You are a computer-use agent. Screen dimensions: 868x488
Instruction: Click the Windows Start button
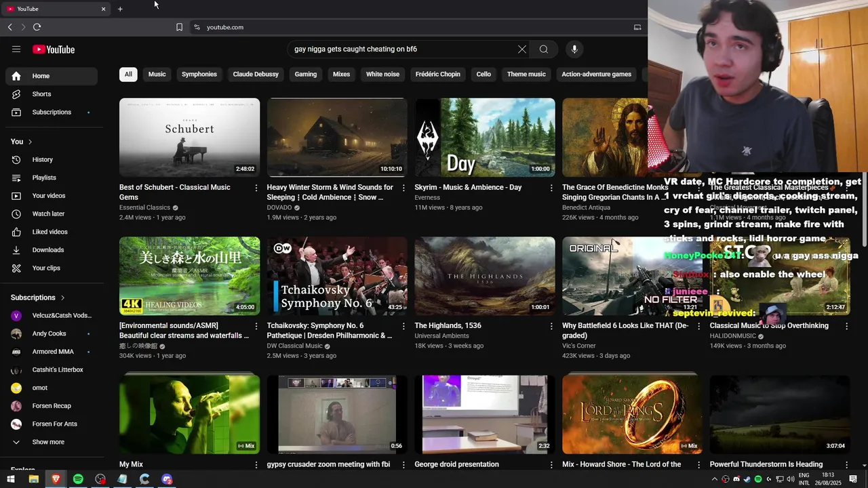click(11, 479)
